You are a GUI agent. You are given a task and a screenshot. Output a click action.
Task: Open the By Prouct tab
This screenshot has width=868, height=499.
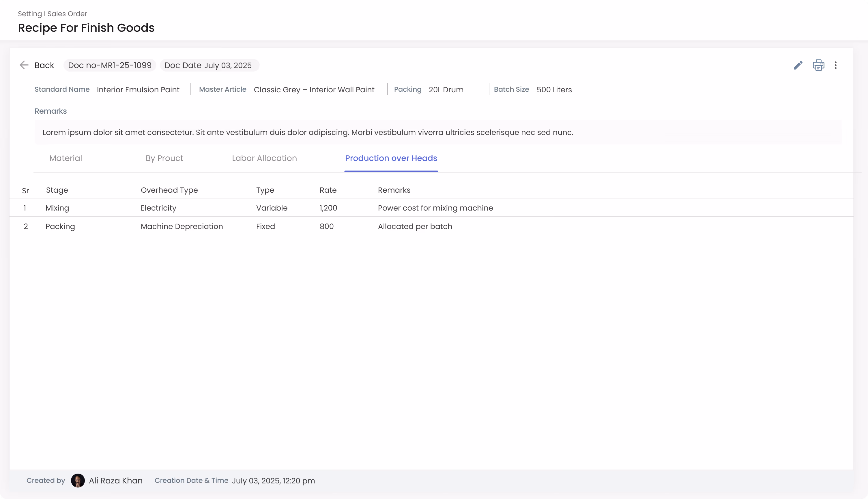click(164, 158)
